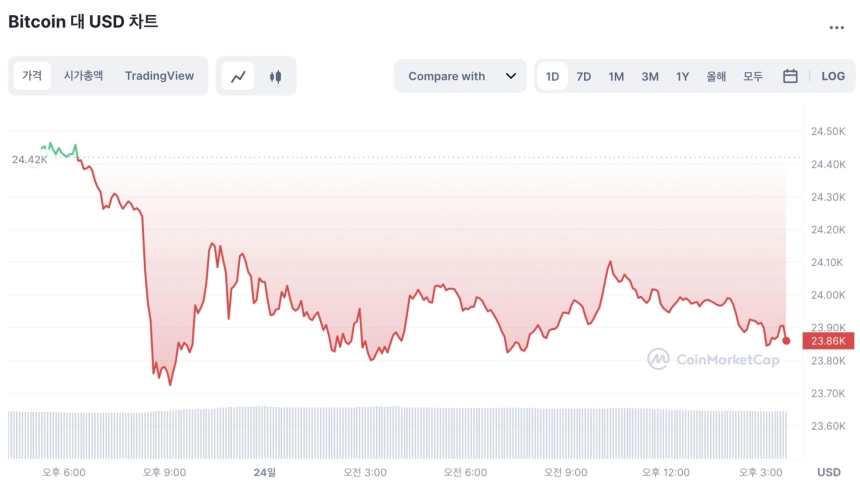Select the 올해 year-to-date range

click(x=716, y=76)
